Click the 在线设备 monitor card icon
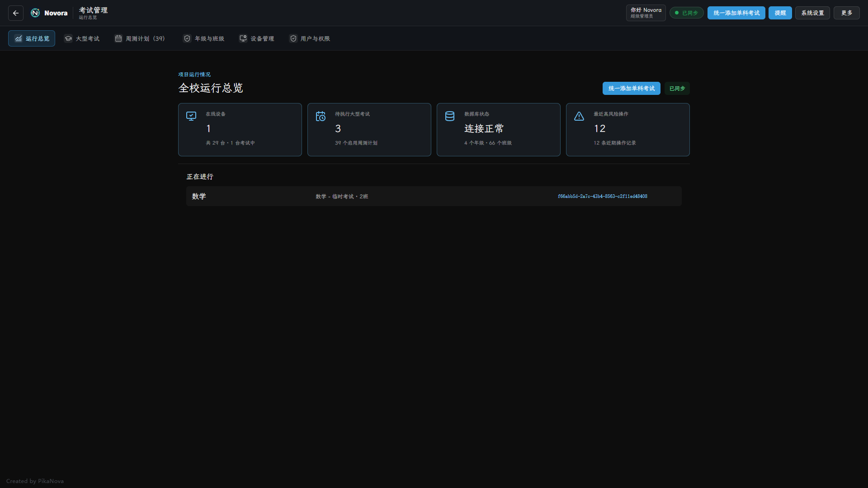 click(x=191, y=116)
